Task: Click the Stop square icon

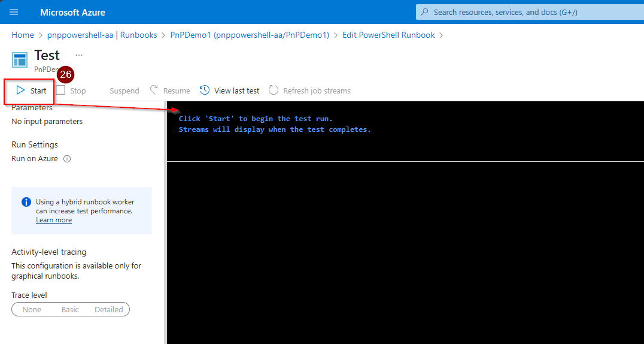Action: [60, 90]
